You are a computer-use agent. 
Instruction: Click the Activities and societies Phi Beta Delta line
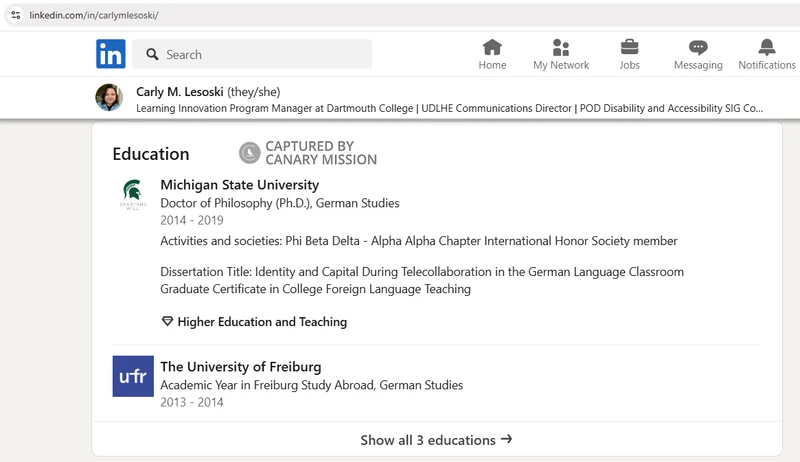[x=419, y=241]
